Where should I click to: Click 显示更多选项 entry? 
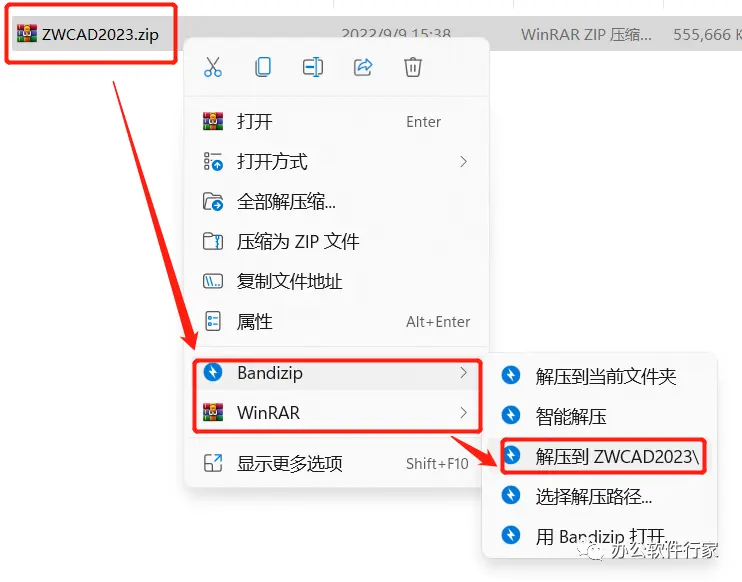point(336,463)
